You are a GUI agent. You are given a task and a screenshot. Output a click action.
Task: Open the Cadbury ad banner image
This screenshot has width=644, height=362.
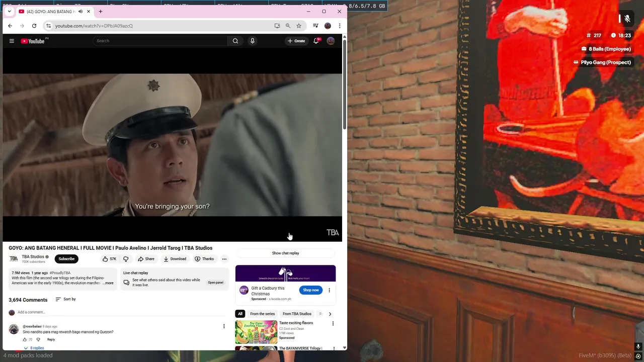pyautogui.click(x=285, y=274)
